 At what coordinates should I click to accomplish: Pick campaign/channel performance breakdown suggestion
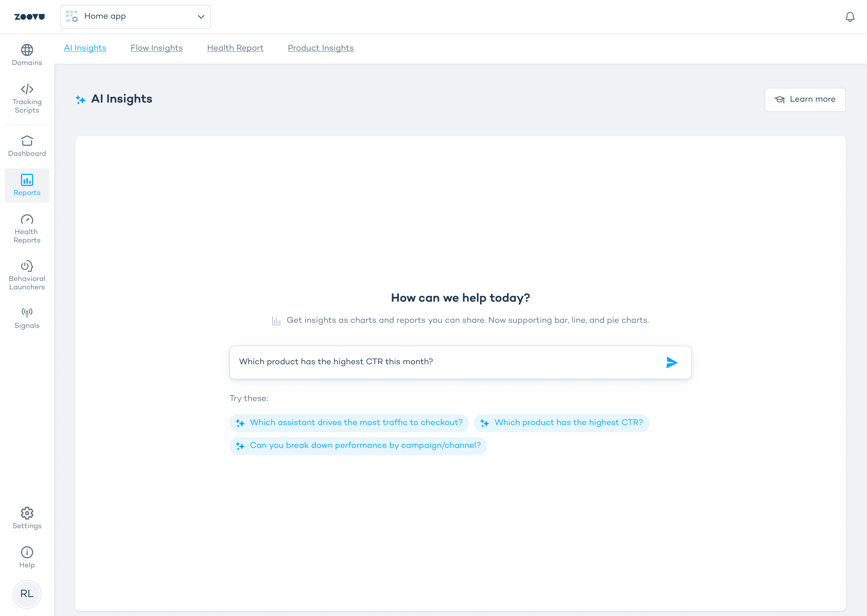coord(358,446)
